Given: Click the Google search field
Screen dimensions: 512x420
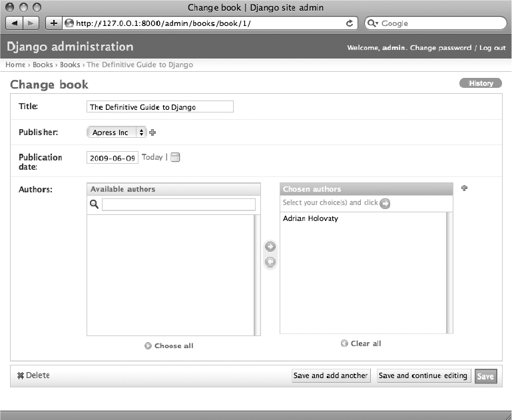Looking at the screenshot, I should coord(435,23).
